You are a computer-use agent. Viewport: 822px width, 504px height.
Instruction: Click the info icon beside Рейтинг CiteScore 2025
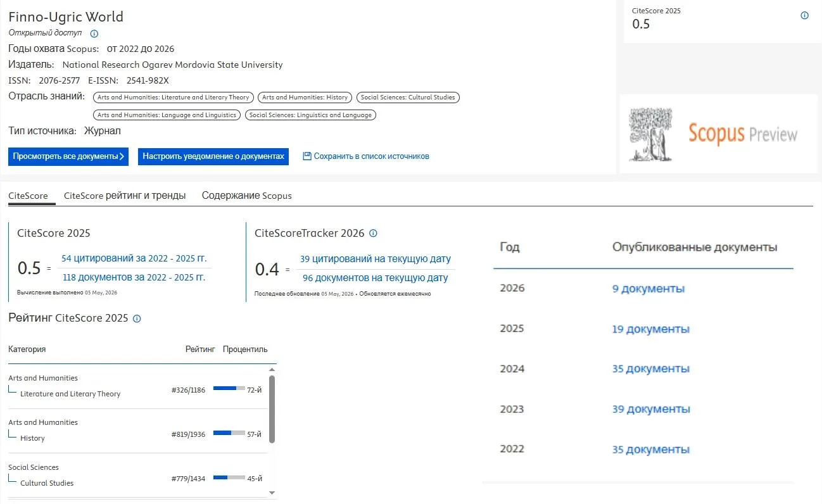click(137, 318)
